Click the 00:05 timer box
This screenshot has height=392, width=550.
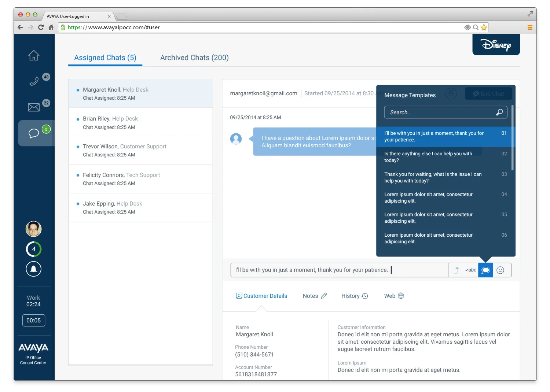[x=34, y=321]
